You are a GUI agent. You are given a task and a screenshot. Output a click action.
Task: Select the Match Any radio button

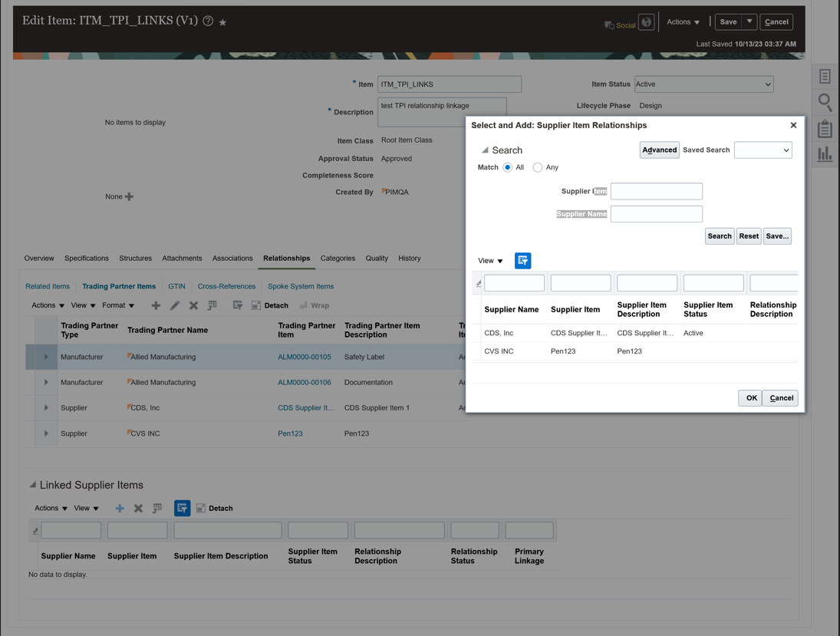pos(537,167)
